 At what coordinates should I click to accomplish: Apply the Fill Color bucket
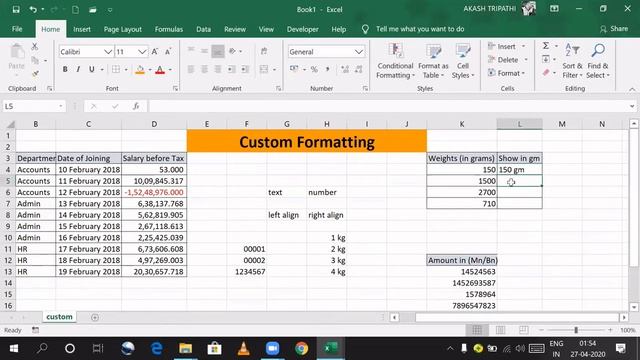(140, 70)
